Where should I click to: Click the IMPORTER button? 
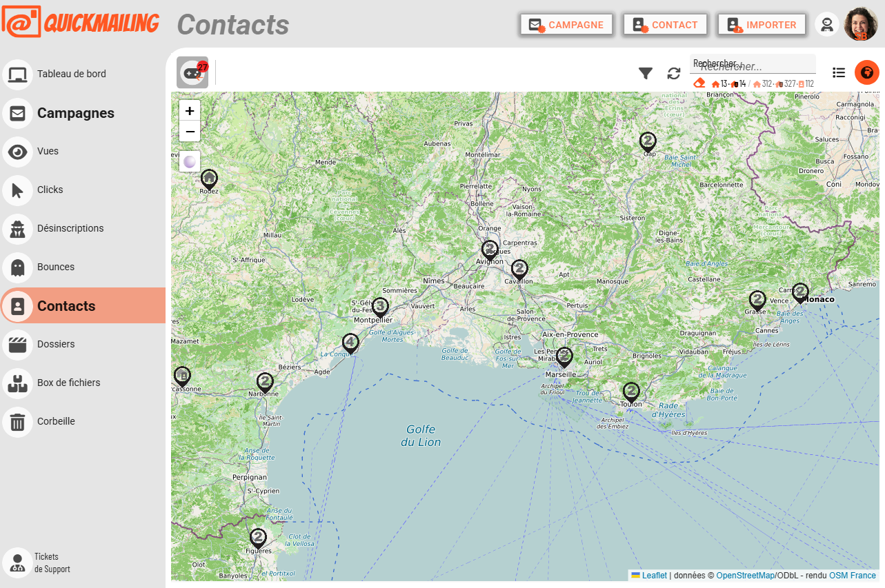762,25
